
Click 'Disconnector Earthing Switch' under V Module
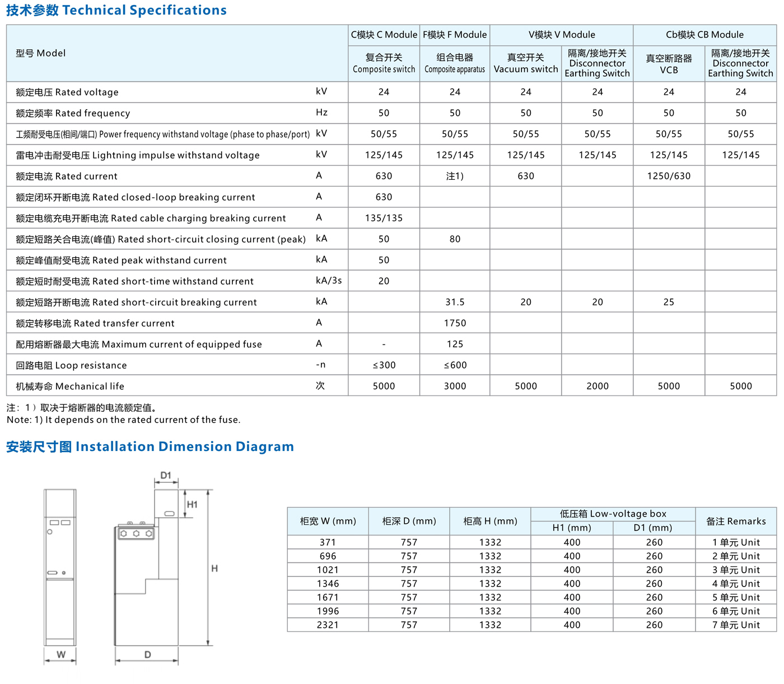598,63
